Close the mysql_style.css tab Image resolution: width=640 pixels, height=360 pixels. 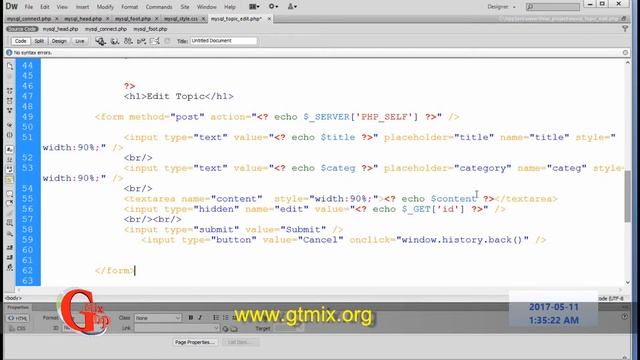(202, 19)
